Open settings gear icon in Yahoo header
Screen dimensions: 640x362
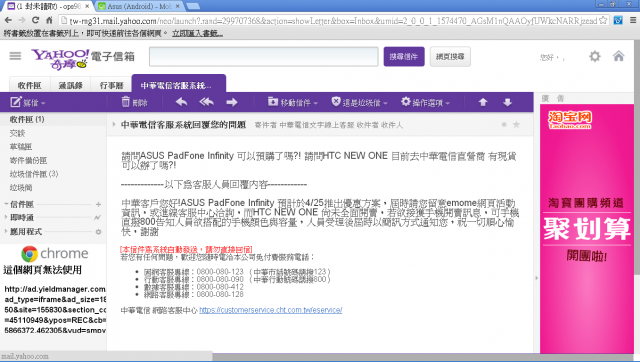click(x=595, y=56)
